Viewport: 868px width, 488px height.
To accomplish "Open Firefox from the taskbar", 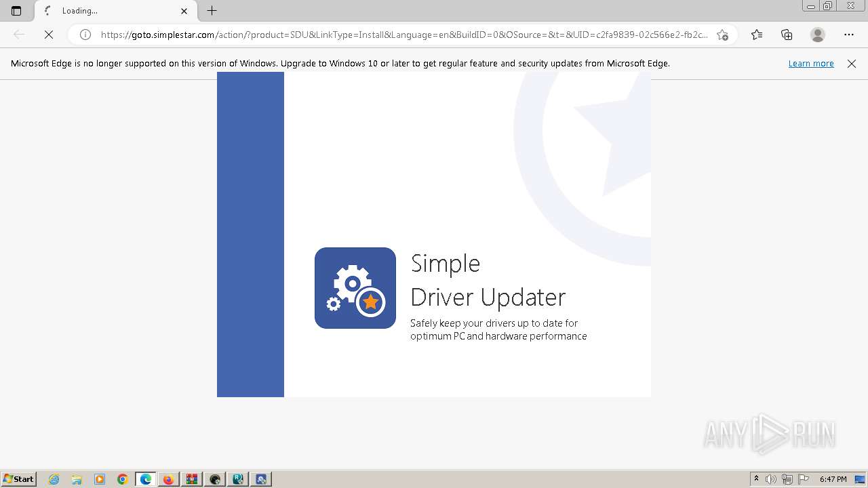I will pyautogui.click(x=168, y=479).
